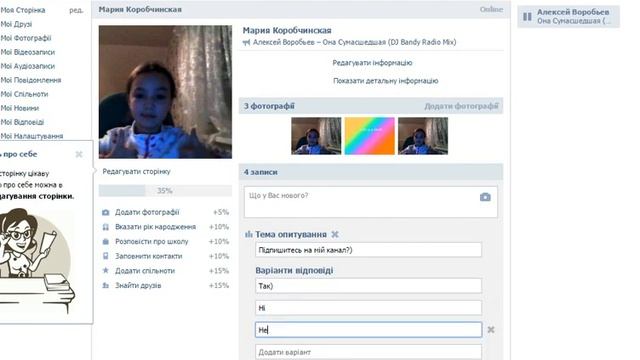Click the cartoon woman illustration in the tip popup
The width and height of the screenshot is (640, 360).
[36, 261]
